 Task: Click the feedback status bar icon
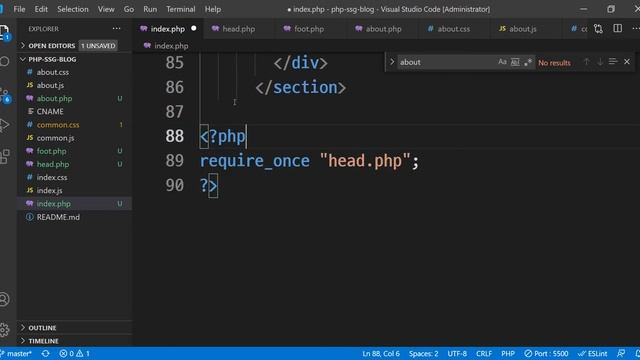coord(621,353)
